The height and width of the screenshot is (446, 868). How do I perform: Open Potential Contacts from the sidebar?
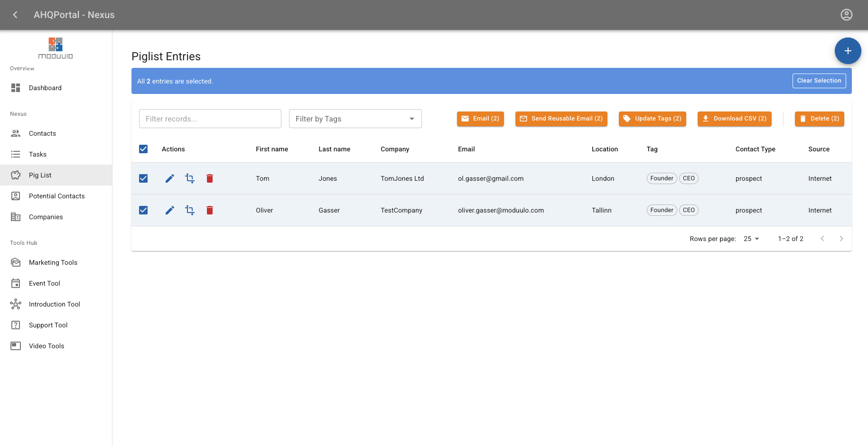coord(16,195)
